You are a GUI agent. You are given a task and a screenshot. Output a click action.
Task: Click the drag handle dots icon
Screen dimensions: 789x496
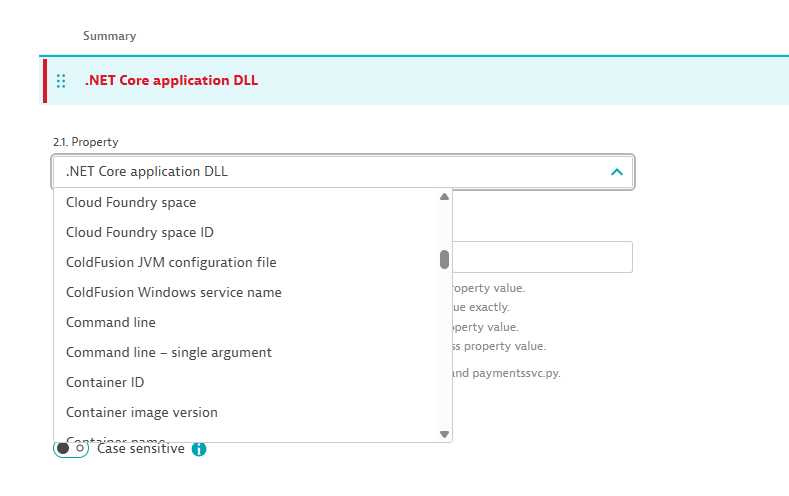click(61, 81)
